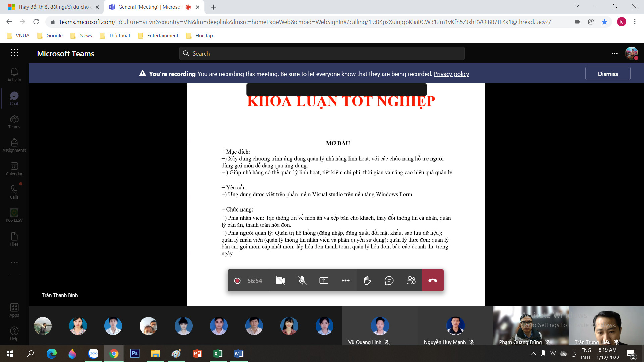Open more actions in the meeting toolbar
This screenshot has width=644, height=362.
(345, 281)
